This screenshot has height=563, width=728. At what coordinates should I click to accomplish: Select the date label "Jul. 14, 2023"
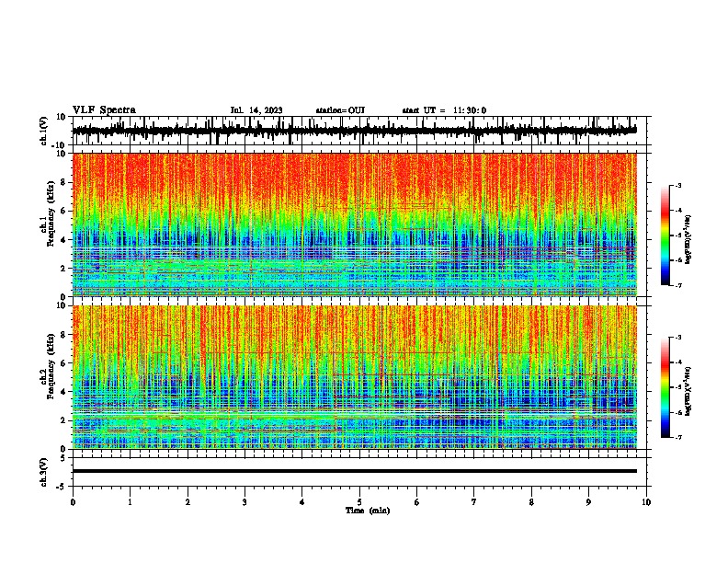(256, 110)
